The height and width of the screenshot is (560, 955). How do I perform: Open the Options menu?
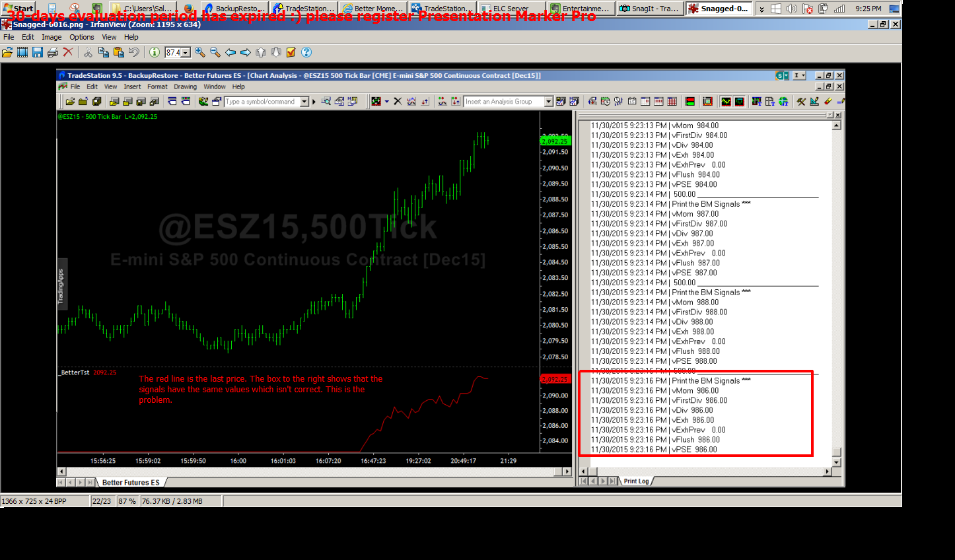[82, 37]
